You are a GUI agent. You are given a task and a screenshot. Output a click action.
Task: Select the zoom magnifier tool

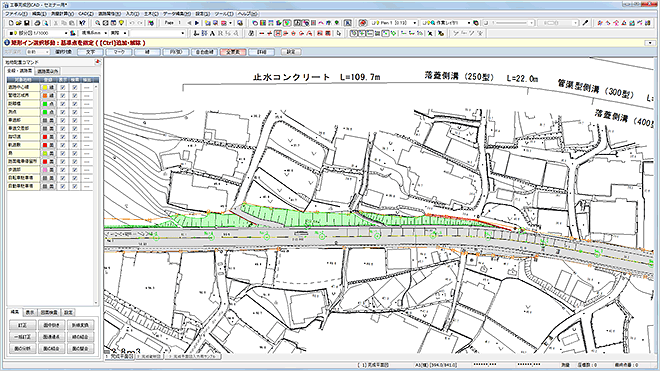[98, 23]
